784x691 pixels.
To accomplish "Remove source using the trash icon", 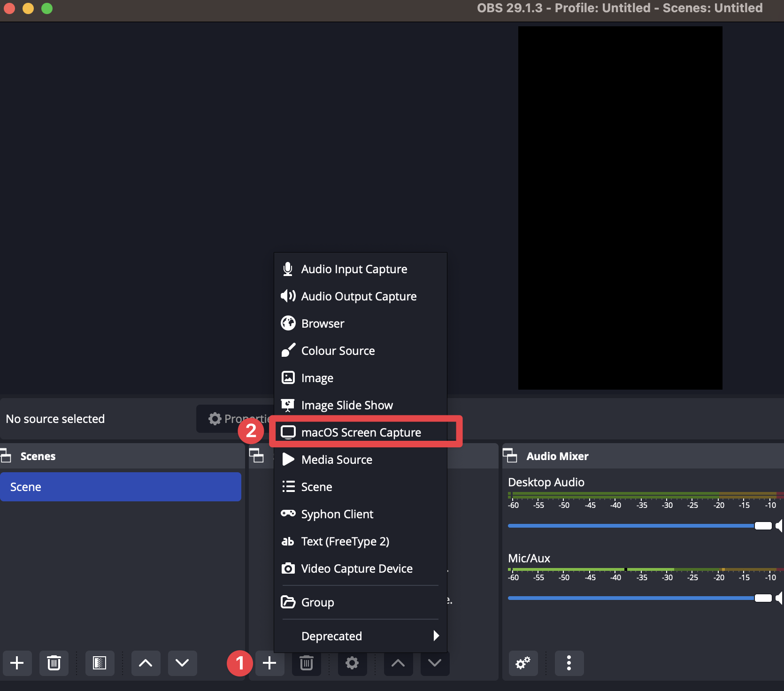I will [306, 663].
